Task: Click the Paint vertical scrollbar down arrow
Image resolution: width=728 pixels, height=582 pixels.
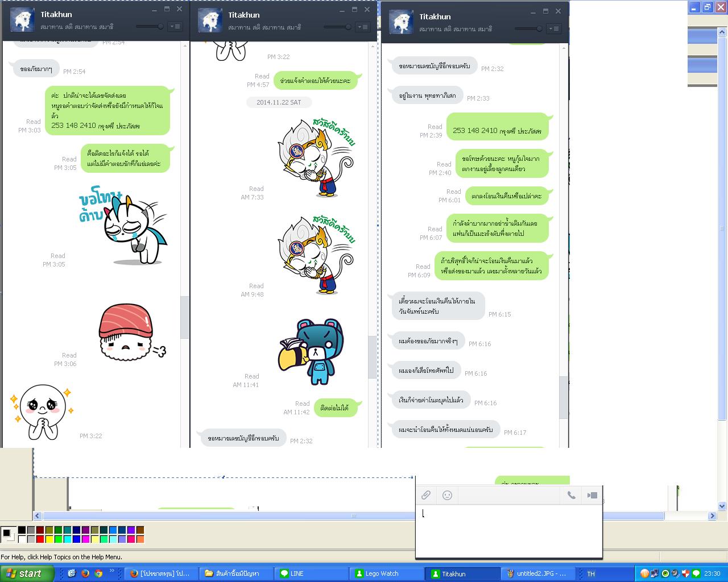Action: coord(722,506)
